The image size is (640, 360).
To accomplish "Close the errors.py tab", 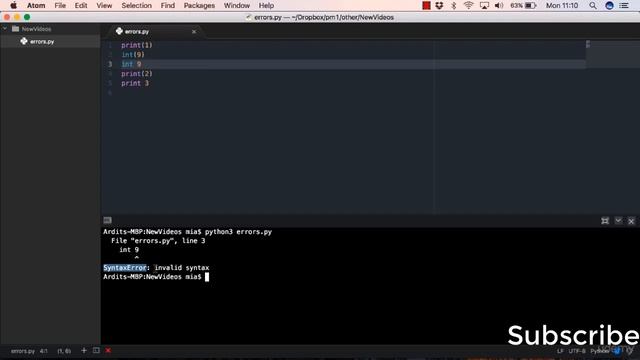I will (x=194, y=31).
